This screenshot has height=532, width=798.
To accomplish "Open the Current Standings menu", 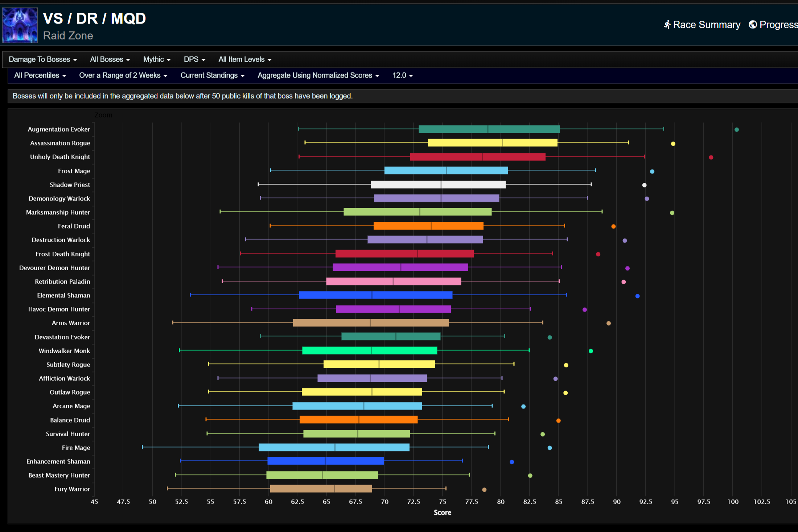I will pyautogui.click(x=212, y=75).
